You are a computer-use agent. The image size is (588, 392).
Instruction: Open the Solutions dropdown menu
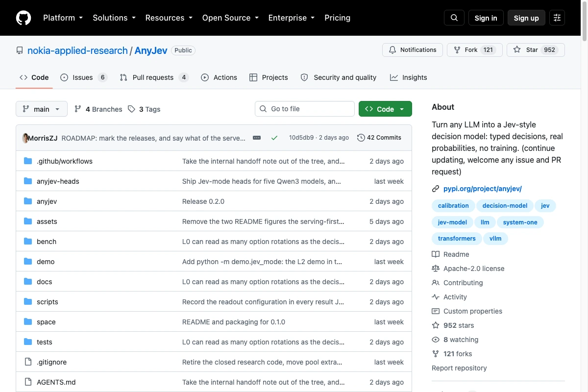114,18
